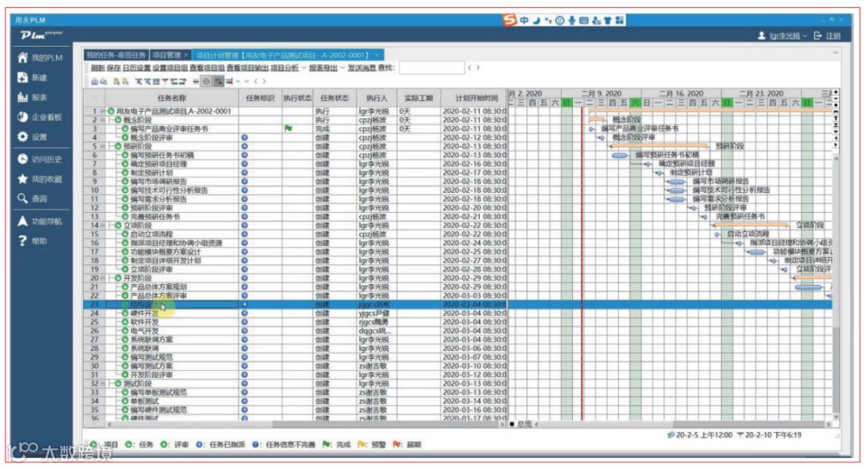Open 企业看板 in the sidebar

click(x=39, y=117)
